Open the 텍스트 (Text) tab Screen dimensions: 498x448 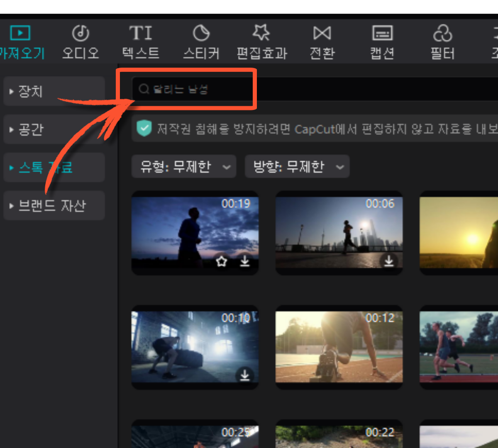(141, 42)
